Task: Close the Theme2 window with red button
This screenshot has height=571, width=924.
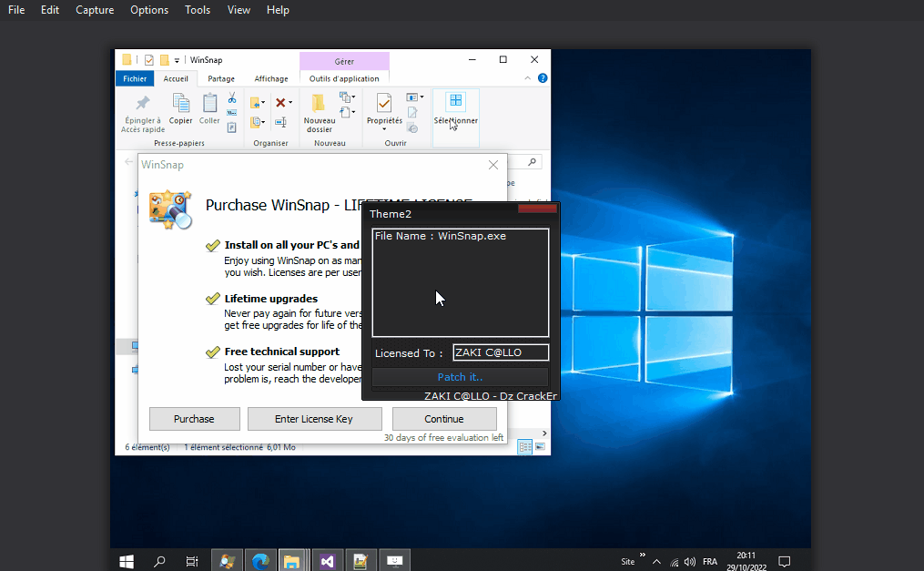Action: pos(537,208)
